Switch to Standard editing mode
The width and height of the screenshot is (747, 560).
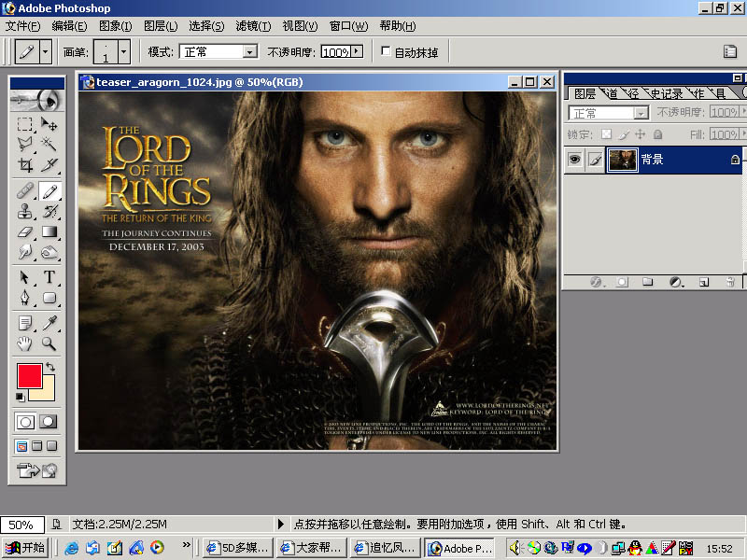point(25,422)
